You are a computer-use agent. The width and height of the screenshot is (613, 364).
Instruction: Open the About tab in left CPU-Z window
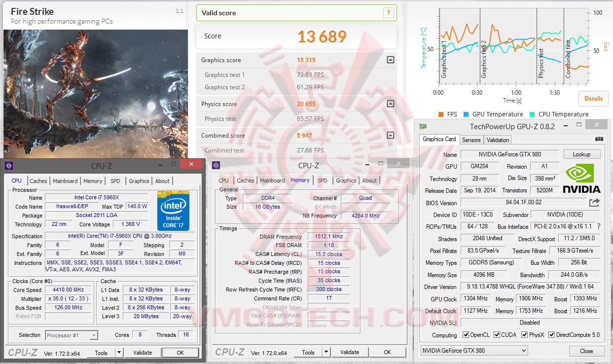162,181
